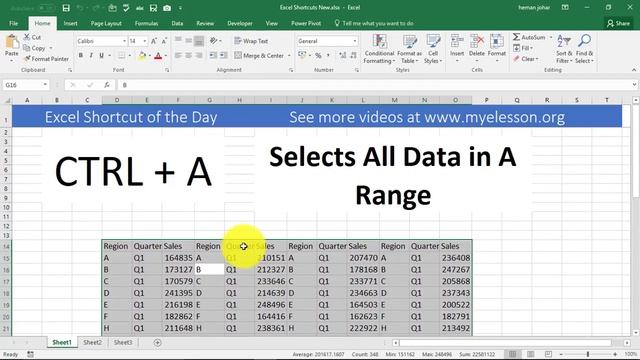The height and width of the screenshot is (360, 640).
Task: Switch to the Data tab
Action: (177, 23)
